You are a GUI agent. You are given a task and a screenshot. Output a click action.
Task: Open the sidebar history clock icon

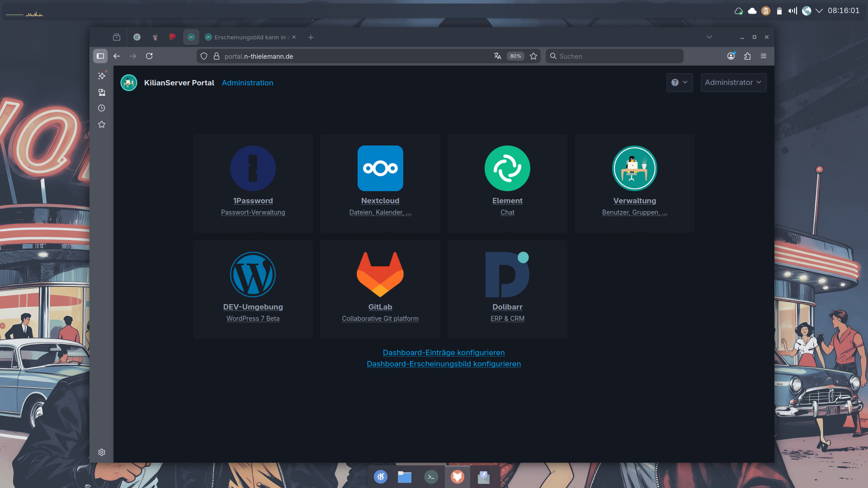point(102,108)
